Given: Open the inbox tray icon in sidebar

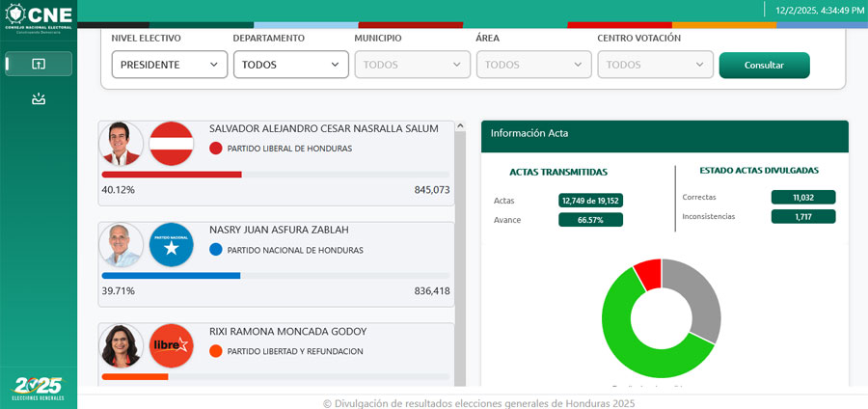Looking at the screenshot, I should (x=39, y=98).
